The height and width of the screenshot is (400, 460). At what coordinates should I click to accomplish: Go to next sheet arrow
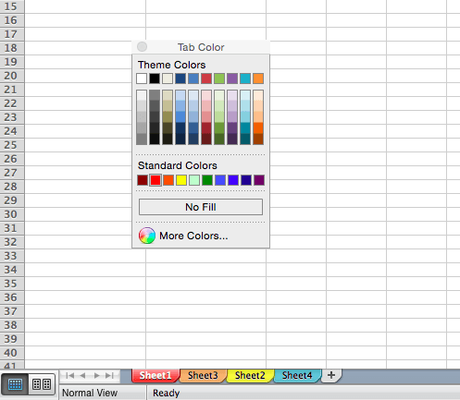[x=97, y=376]
